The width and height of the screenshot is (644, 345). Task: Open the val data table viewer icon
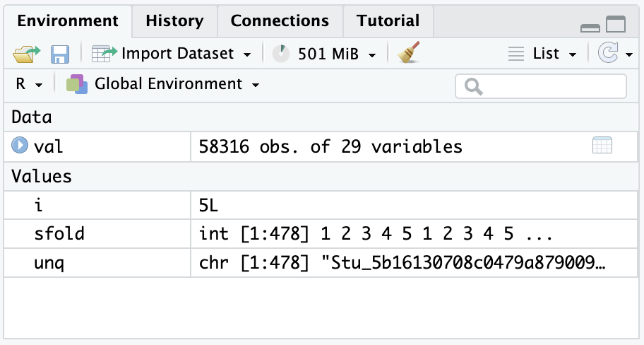602,146
